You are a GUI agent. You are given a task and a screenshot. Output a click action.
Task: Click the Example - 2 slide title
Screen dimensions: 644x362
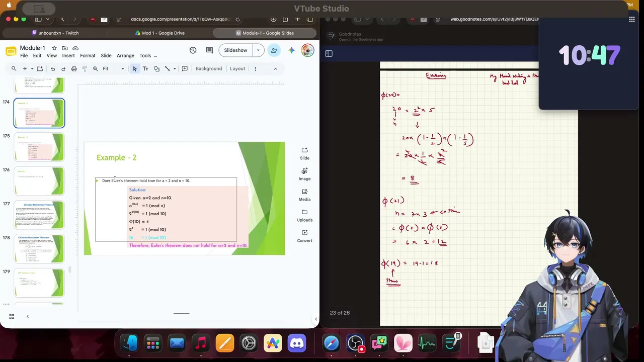(x=116, y=157)
